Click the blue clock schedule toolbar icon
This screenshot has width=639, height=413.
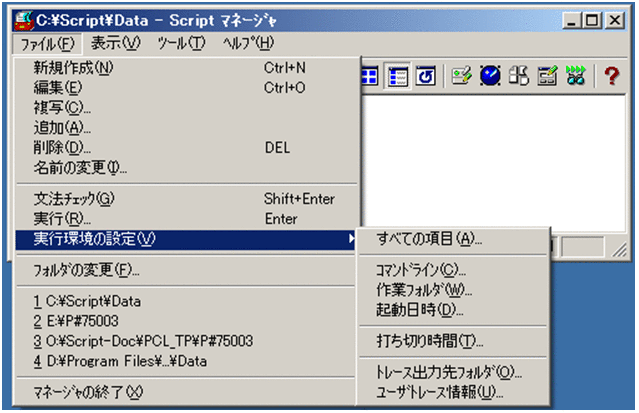click(x=490, y=76)
